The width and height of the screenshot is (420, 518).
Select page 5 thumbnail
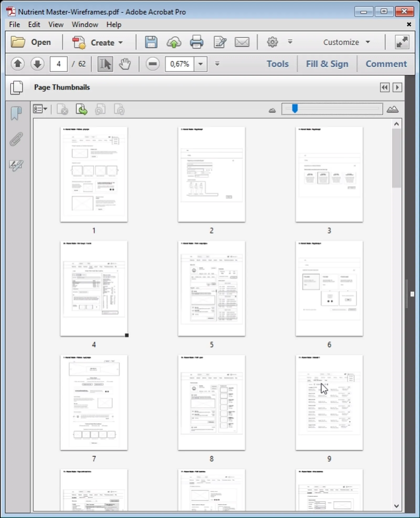[x=212, y=289]
